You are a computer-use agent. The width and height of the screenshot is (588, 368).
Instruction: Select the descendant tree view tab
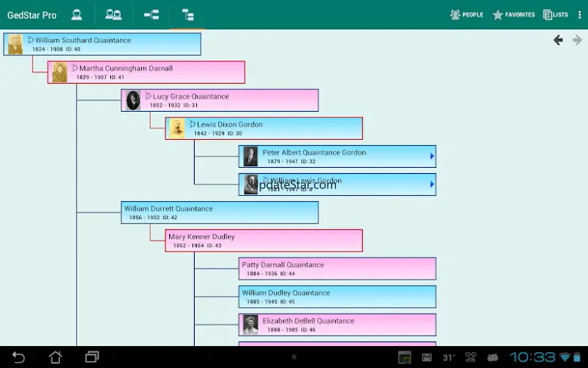[x=188, y=14]
